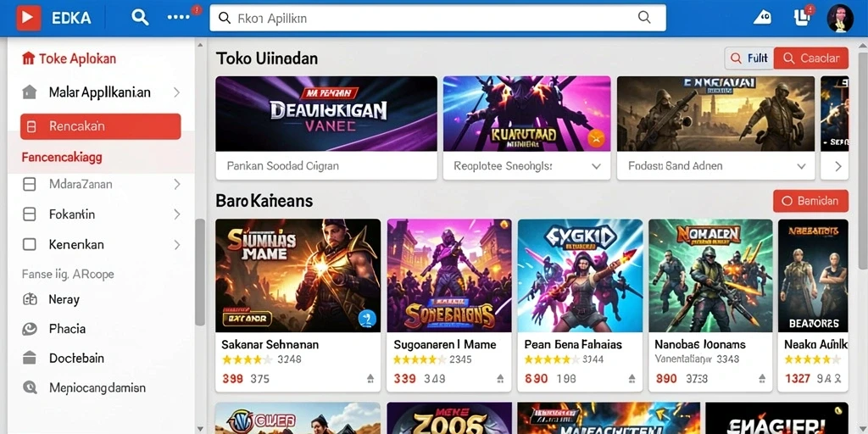Click the triangle-shaped icon in the top bar
Viewport: 868px width, 434px height.
pyautogui.click(x=762, y=18)
